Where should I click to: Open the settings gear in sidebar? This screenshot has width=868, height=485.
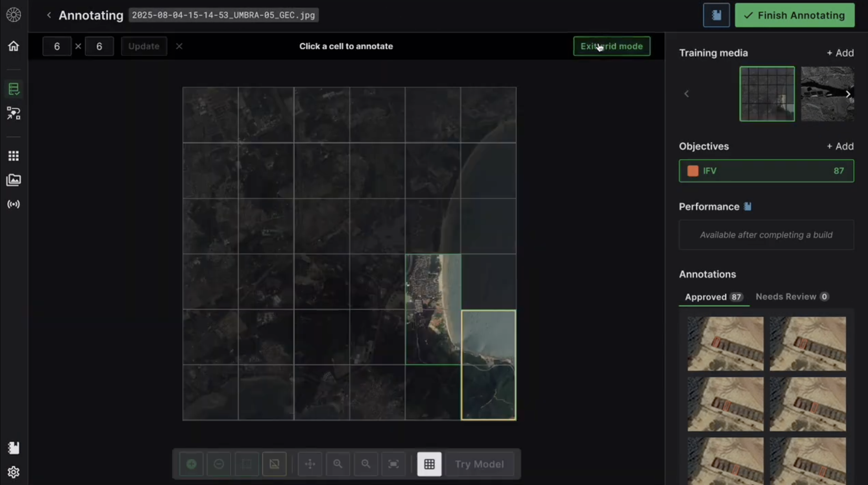[13, 472]
